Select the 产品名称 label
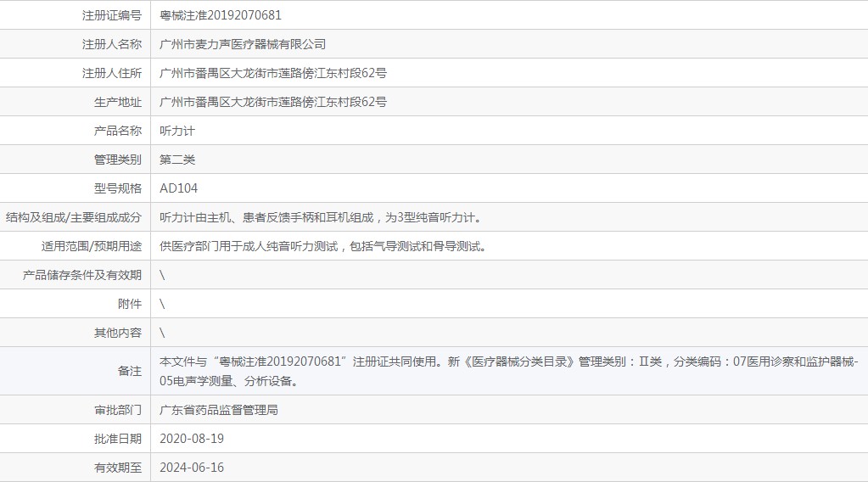 118,131
